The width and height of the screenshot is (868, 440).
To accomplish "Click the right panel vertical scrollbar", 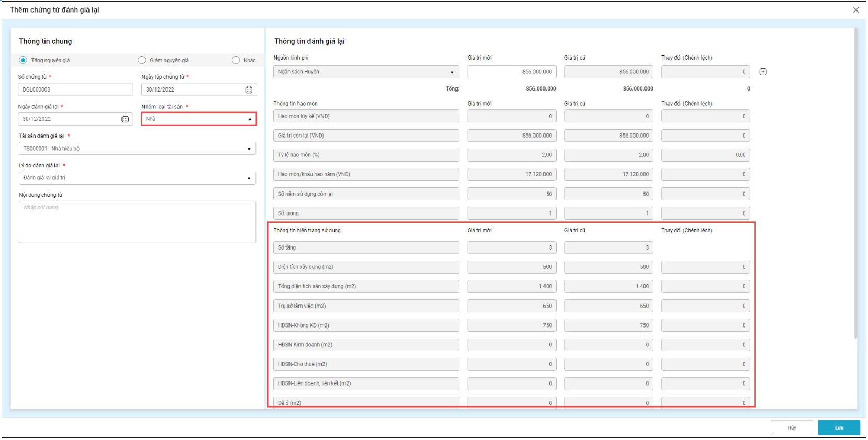I will pyautogui.click(x=855, y=183).
